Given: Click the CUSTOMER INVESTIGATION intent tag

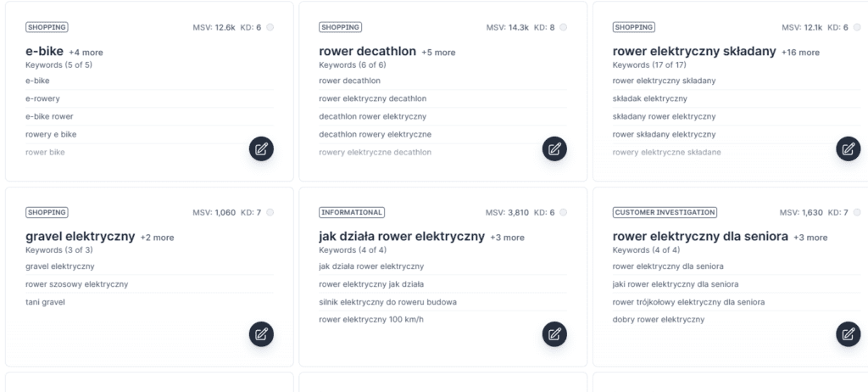Looking at the screenshot, I should tap(664, 212).
